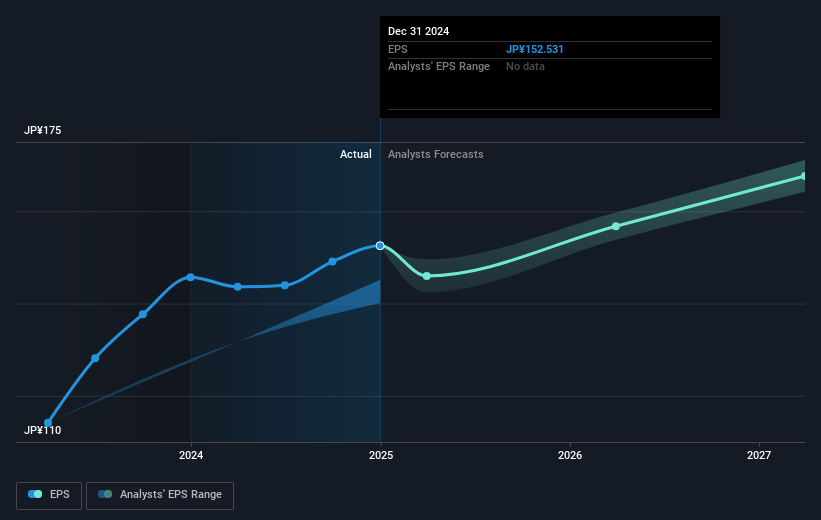
Task: Toggle the Analysts' EPS Range legend
Action: point(160,495)
